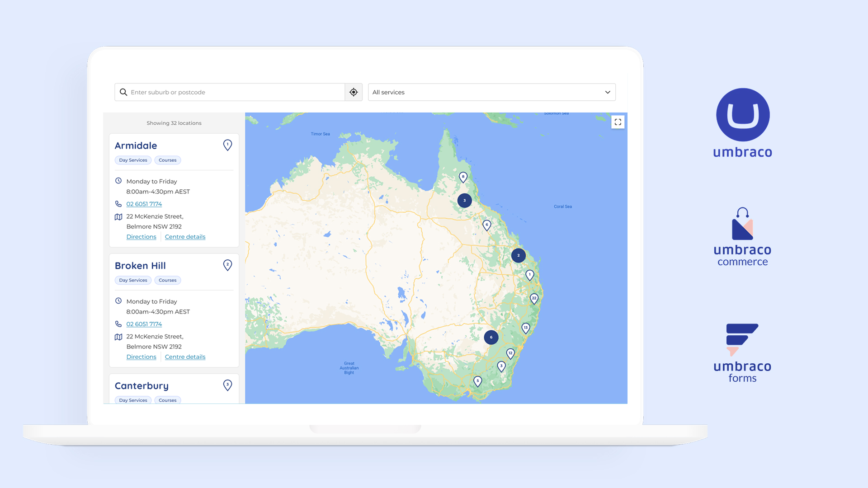Viewport: 868px width, 488px height.
Task: Click 'Showing 32 locations' text
Action: pyautogui.click(x=174, y=123)
